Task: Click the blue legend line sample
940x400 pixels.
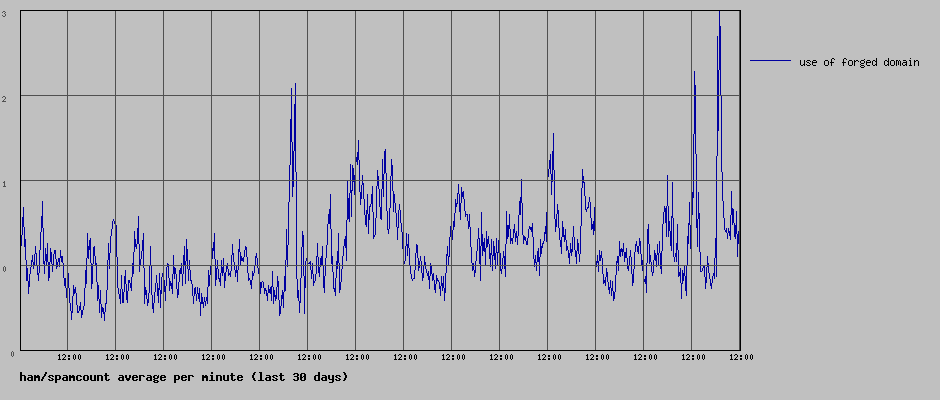Action: (x=770, y=61)
